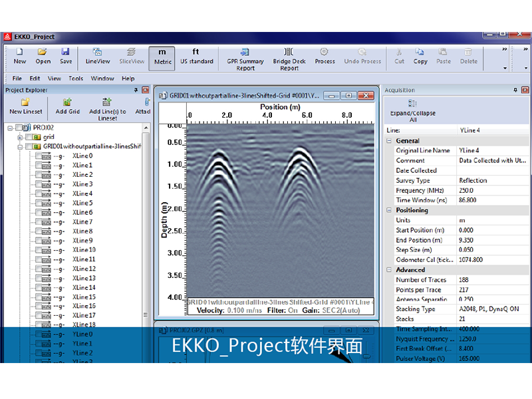Click the GPR radargram image
This screenshot has height=399, width=532.
(x=280, y=210)
